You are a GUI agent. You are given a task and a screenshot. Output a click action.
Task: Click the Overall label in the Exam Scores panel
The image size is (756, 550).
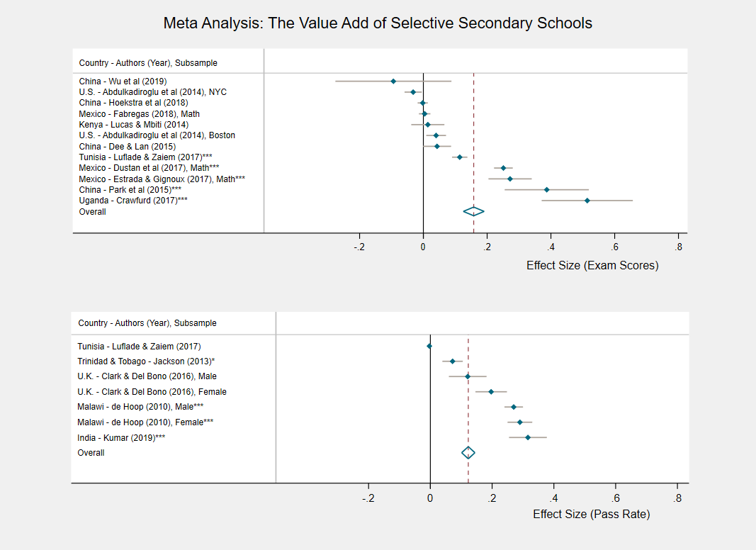coord(93,212)
